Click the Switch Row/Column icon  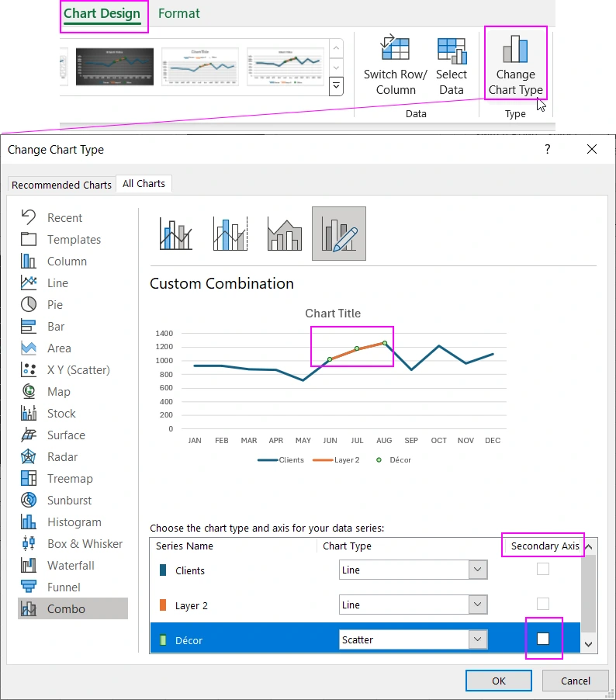click(x=395, y=50)
